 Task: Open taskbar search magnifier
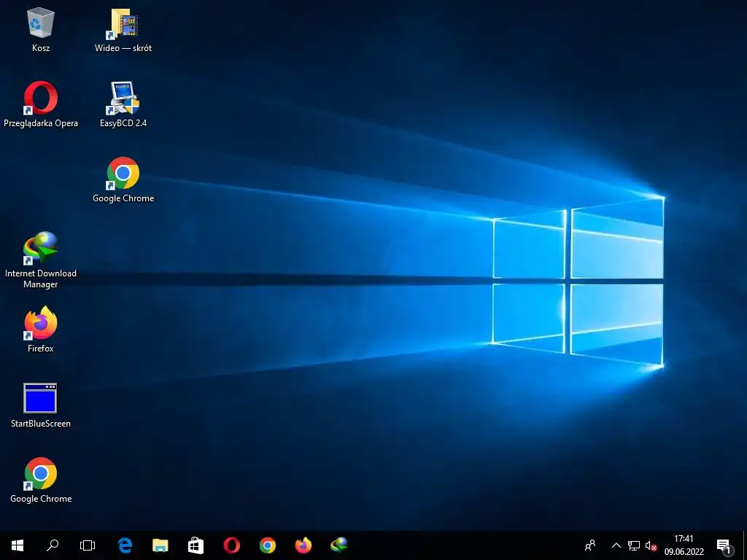point(53,545)
